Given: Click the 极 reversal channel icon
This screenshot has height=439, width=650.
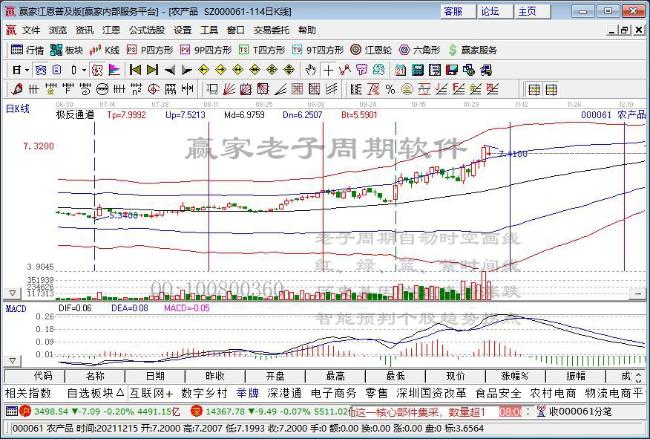Looking at the screenshot, I should (x=97, y=70).
